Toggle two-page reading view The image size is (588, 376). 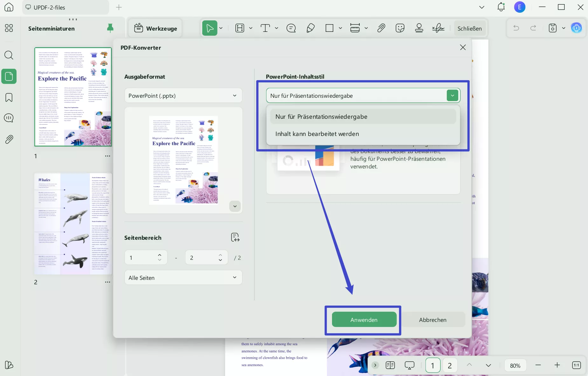tap(391, 365)
